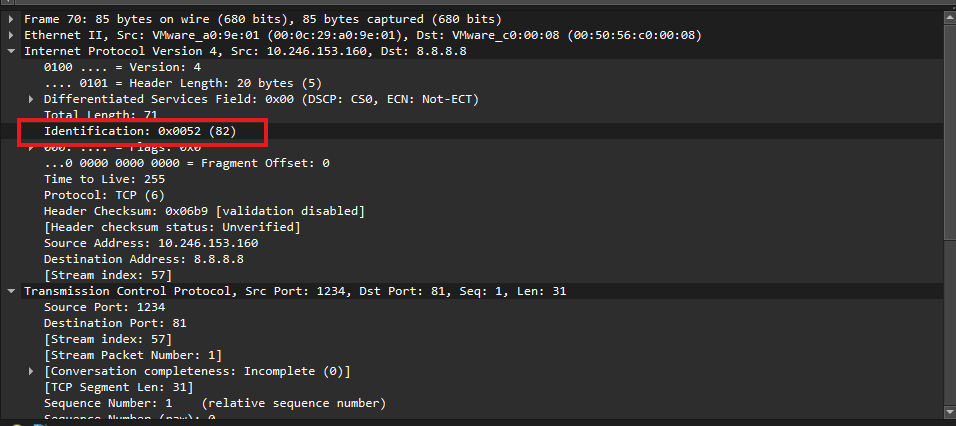The width and height of the screenshot is (956, 426).
Task: Collapse the Internet Protocol Version 4 section
Action: coord(11,51)
